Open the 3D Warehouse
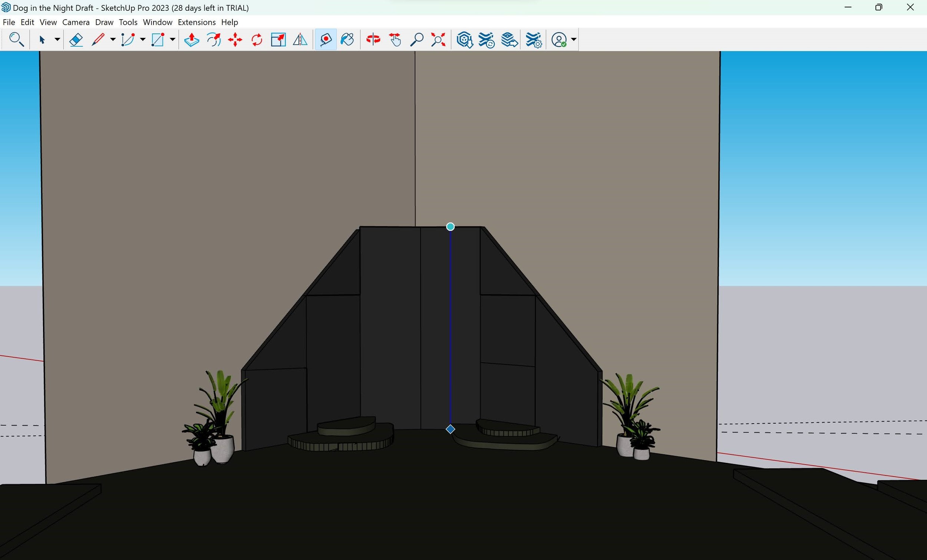This screenshot has height=560, width=927. [464, 39]
